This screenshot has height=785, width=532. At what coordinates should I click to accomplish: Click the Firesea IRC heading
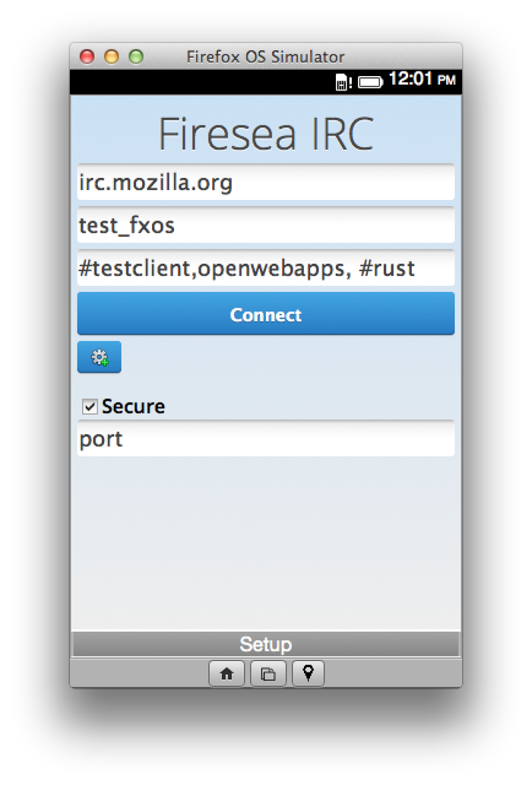click(x=265, y=135)
